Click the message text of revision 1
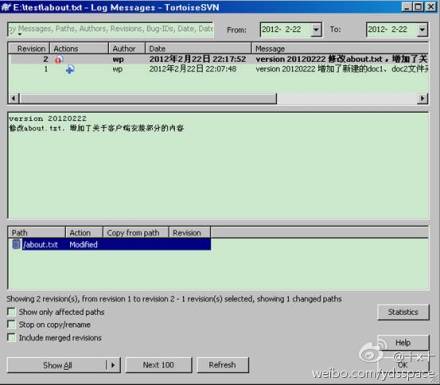Screen dimensions: 440x385 pyautogui.click(x=342, y=69)
